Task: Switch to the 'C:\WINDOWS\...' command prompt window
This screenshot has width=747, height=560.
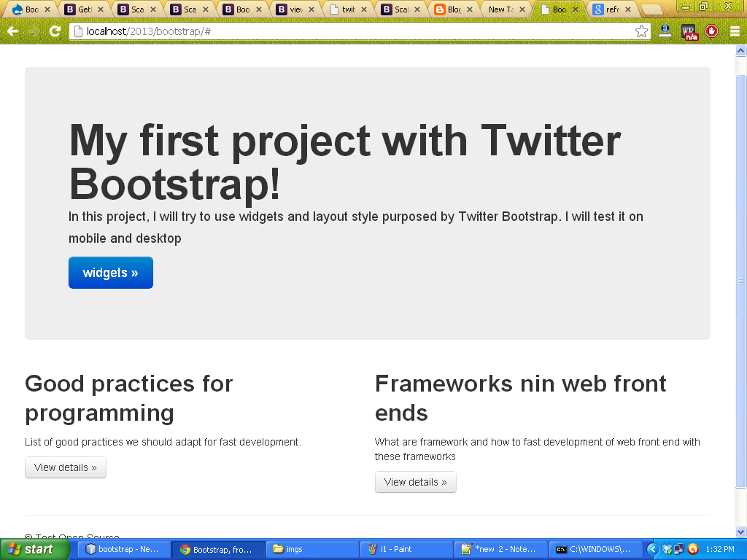Action: click(595, 550)
